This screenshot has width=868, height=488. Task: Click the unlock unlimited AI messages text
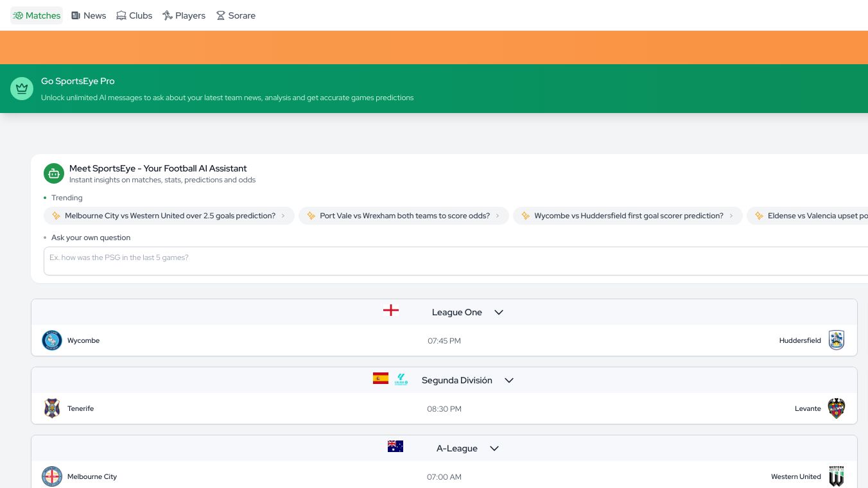[x=227, y=98]
